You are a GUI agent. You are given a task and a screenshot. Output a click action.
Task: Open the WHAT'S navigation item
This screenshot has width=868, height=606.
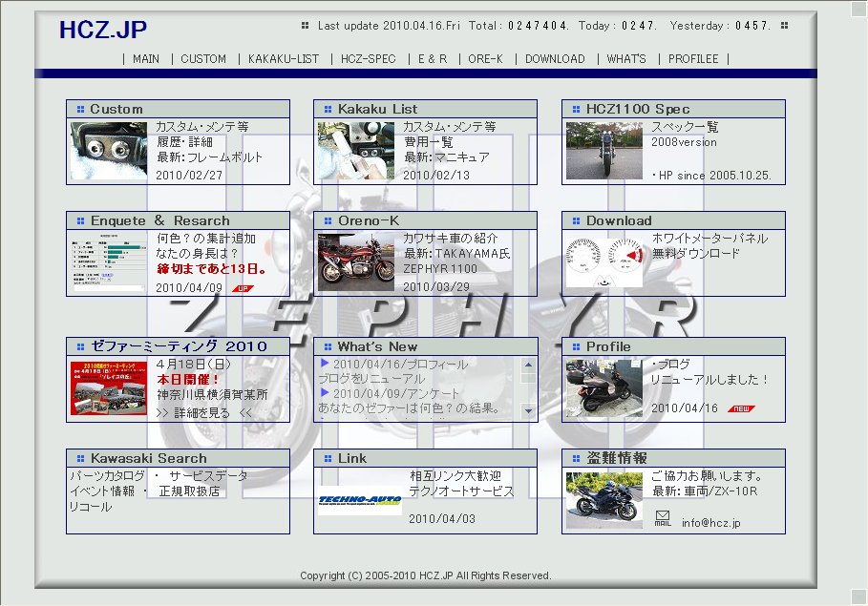tap(626, 59)
